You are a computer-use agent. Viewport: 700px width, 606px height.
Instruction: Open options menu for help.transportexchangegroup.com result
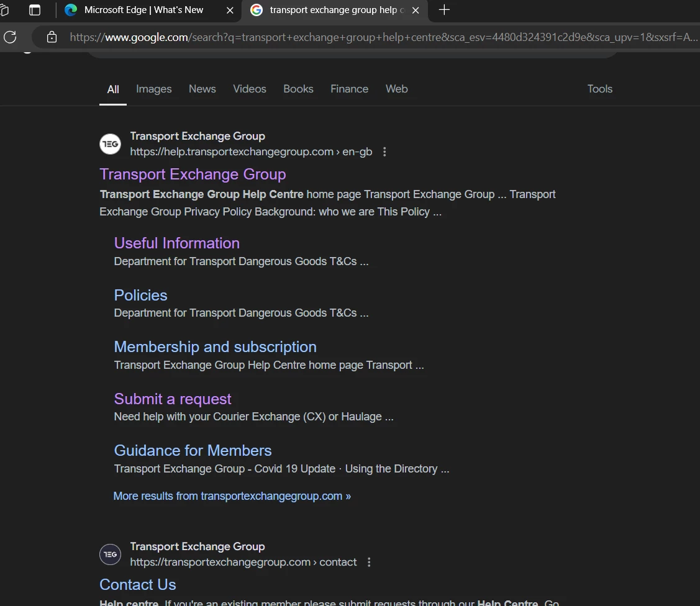click(x=384, y=151)
